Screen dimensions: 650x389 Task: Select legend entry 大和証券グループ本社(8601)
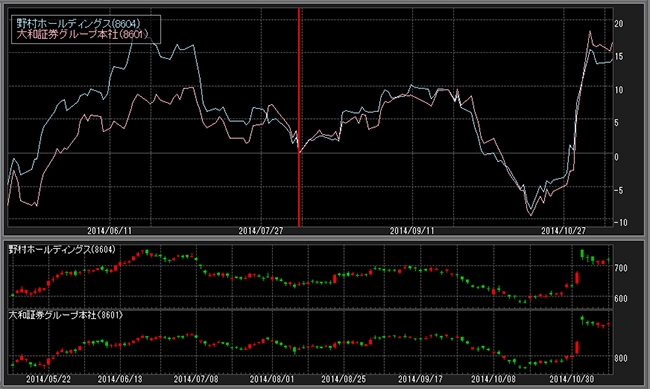coord(82,34)
